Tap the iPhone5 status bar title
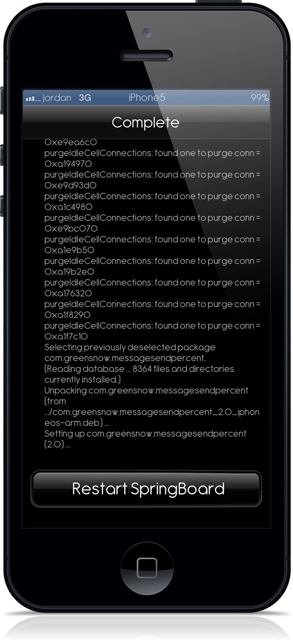293x644 pixels. [x=147, y=98]
